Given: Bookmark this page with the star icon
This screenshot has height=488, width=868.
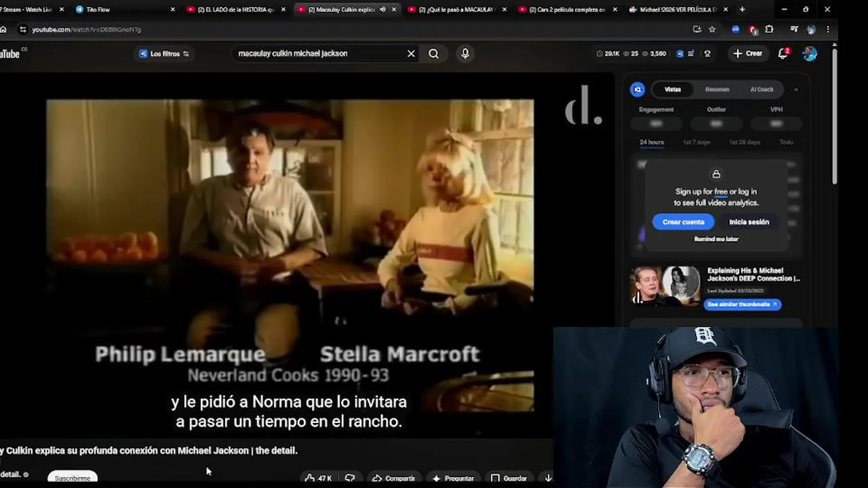Looking at the screenshot, I should [x=712, y=29].
